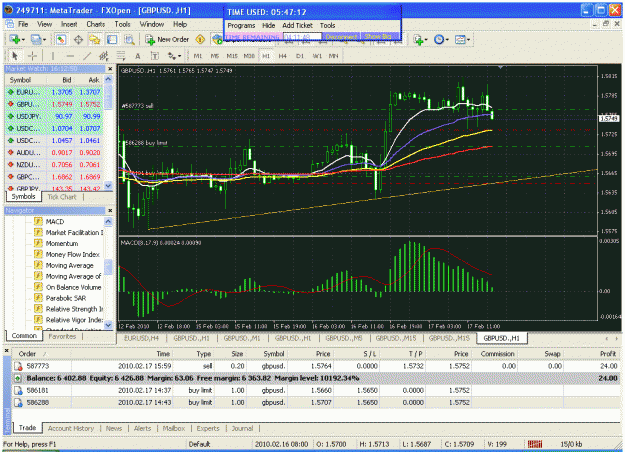Select the text 'A' drawing tool
The height and width of the screenshot is (452, 625).
point(138,56)
